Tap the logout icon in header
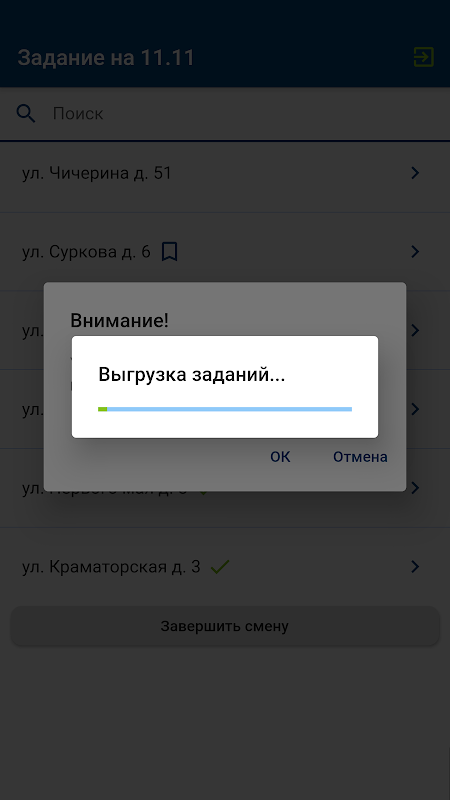Image resolution: width=450 pixels, height=800 pixels. coord(423,57)
